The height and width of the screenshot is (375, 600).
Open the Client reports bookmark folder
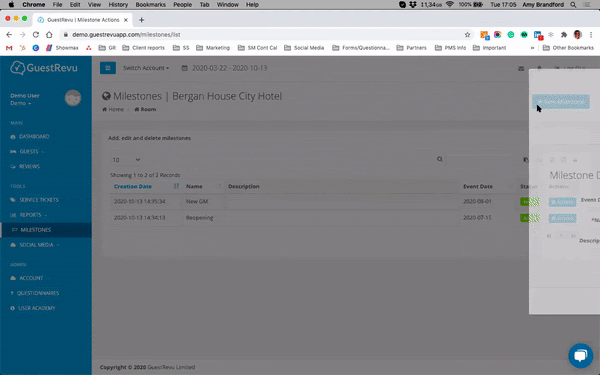[143, 48]
